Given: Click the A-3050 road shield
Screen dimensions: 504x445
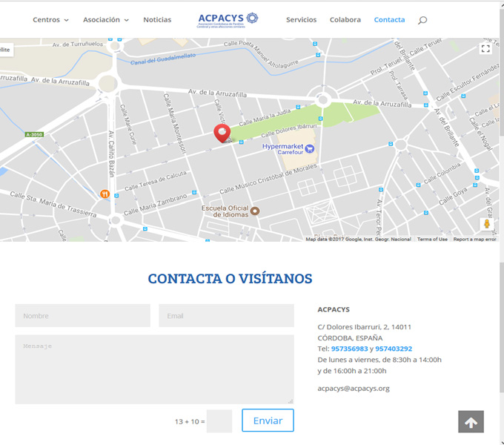Looking at the screenshot, I should pyautogui.click(x=34, y=134).
